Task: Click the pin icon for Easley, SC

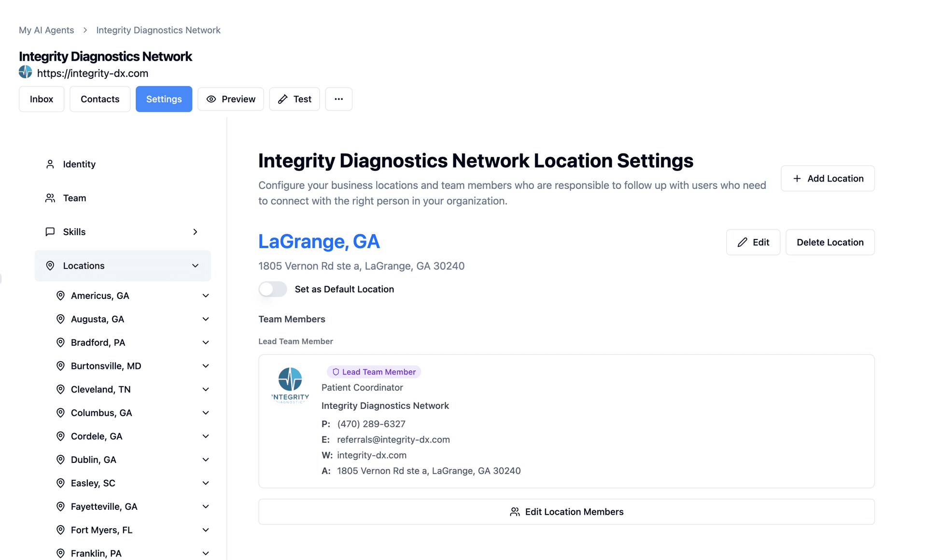Action: click(60, 483)
